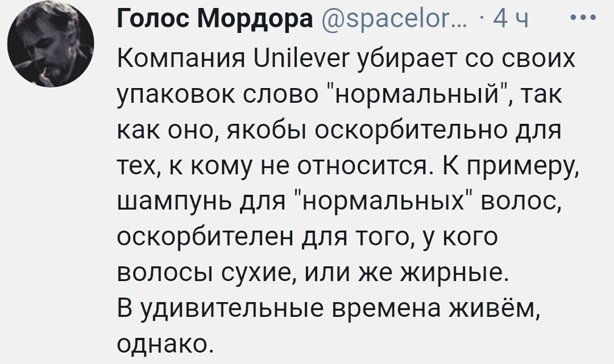Select the quoted word "нормальный"

(x=417, y=95)
